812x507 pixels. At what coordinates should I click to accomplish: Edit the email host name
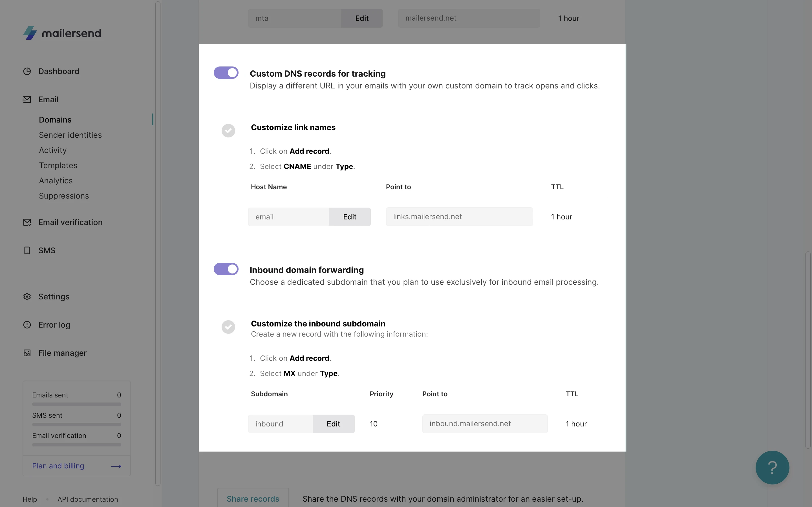pos(350,217)
